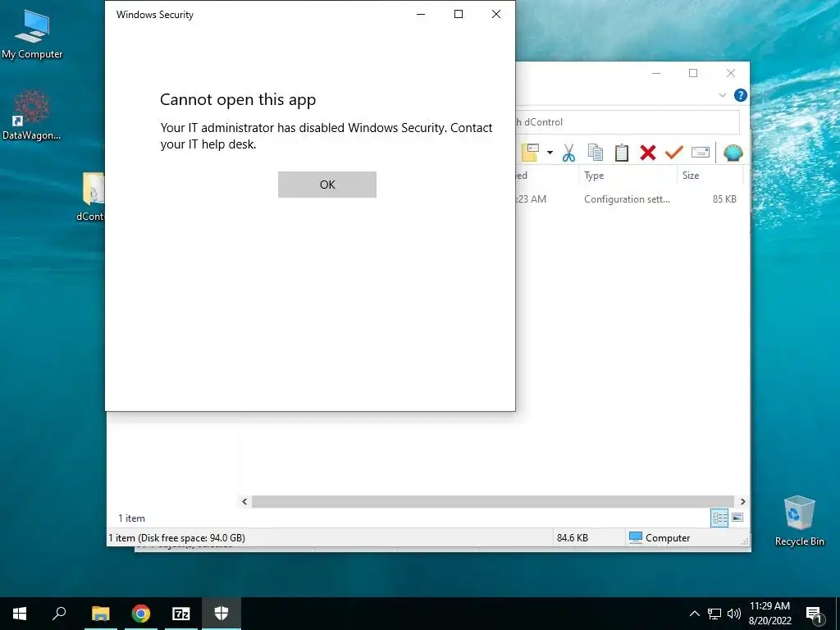This screenshot has height=630, width=840.
Task: Click the red X Delete icon in the toolbar
Action: (x=648, y=153)
